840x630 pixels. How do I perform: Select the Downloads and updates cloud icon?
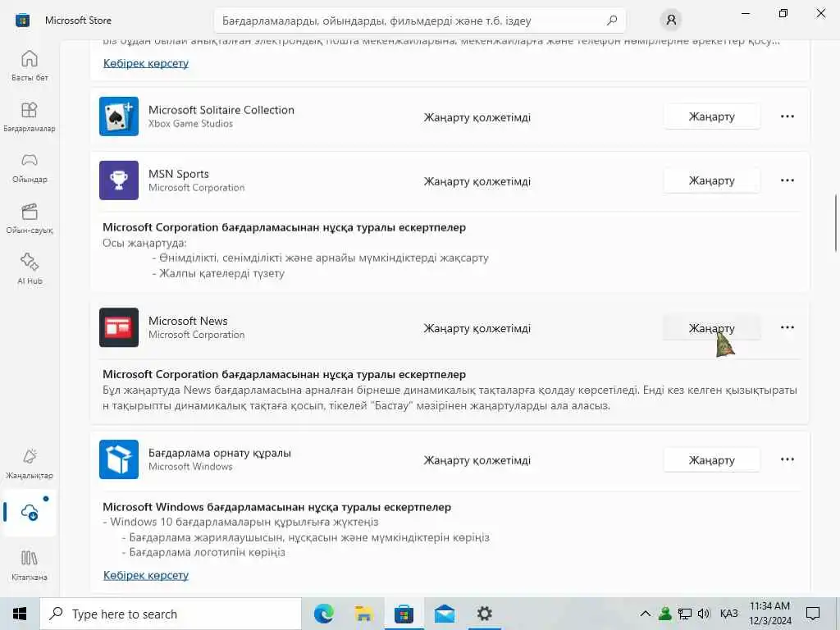click(30, 512)
